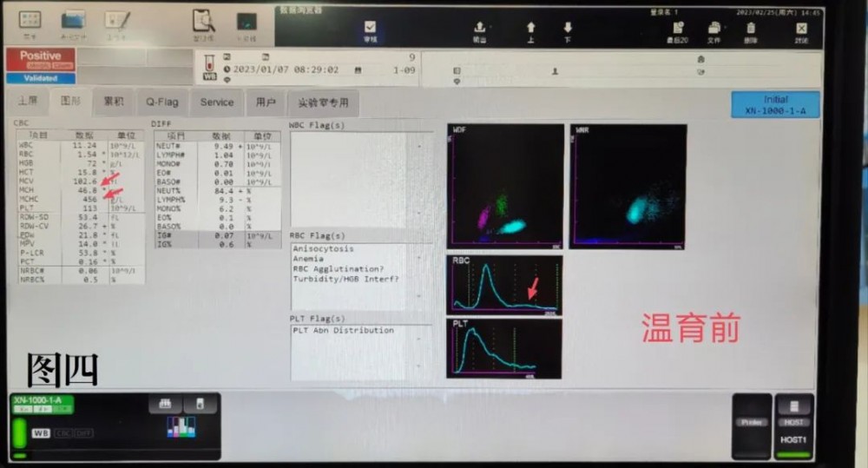Screen dimensions: 868x468
Task: Click the clipboard with magnifier icon
Action: pos(204,22)
